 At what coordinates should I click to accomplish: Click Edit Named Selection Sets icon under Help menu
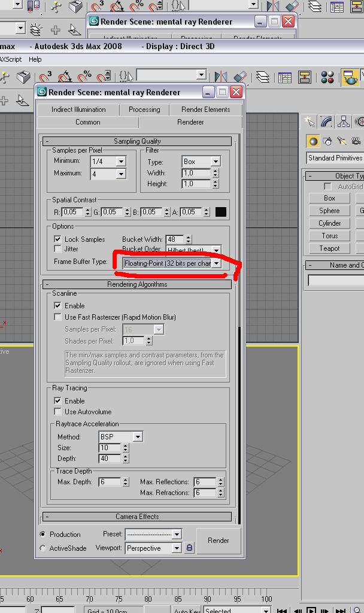pos(126,76)
